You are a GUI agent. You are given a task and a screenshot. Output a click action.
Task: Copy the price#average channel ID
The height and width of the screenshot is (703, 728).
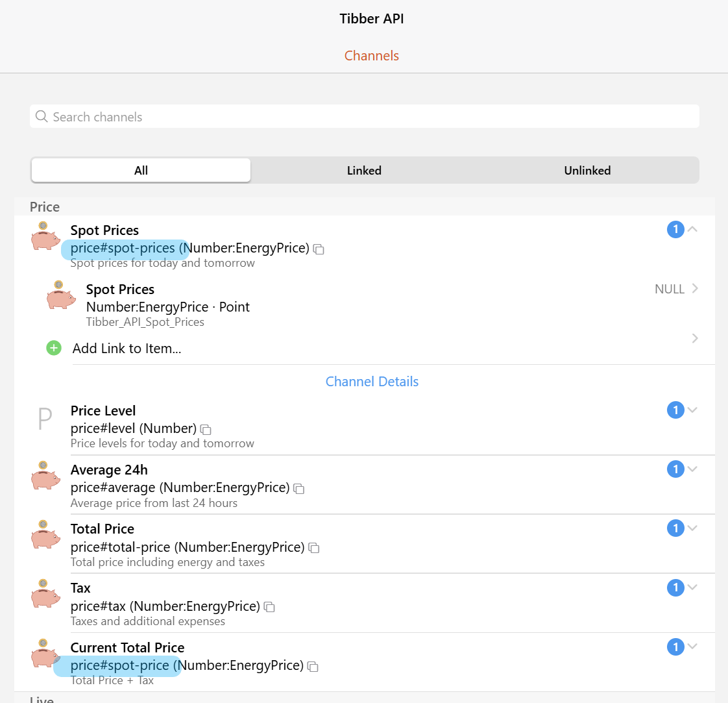[299, 489]
